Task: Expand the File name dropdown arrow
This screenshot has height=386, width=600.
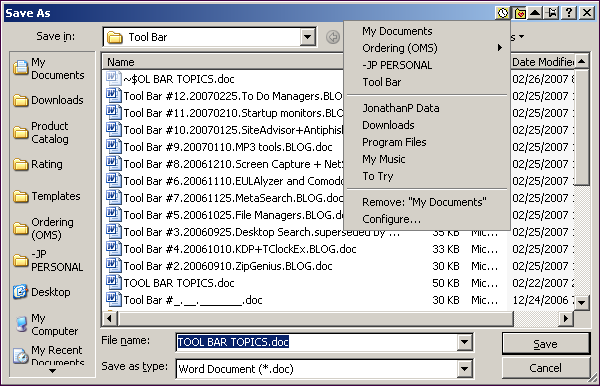Action: [x=464, y=342]
